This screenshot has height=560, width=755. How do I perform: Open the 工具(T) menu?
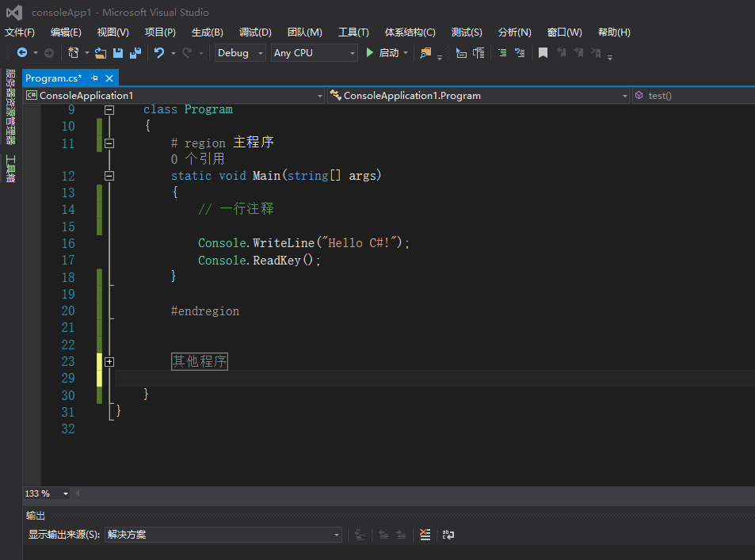click(353, 32)
